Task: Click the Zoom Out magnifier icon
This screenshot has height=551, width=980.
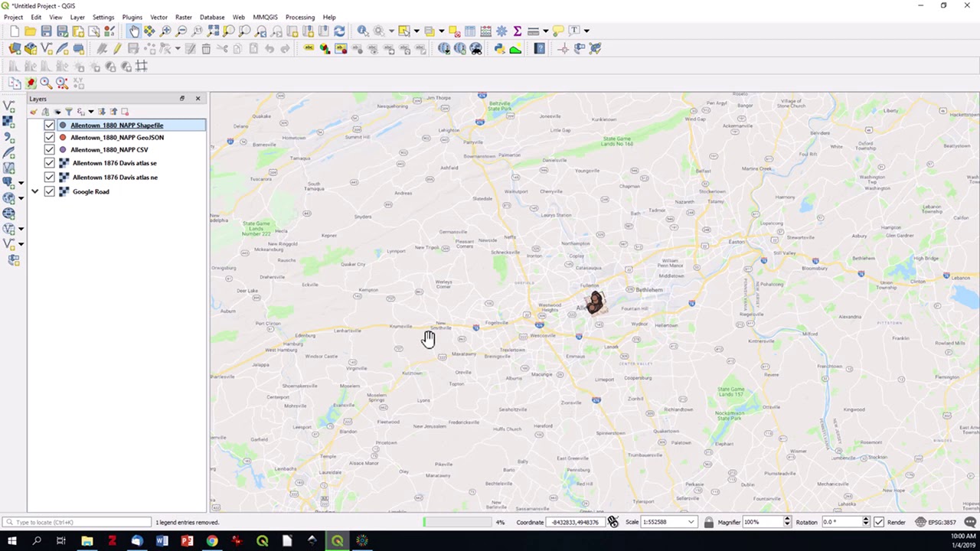Action: (181, 31)
